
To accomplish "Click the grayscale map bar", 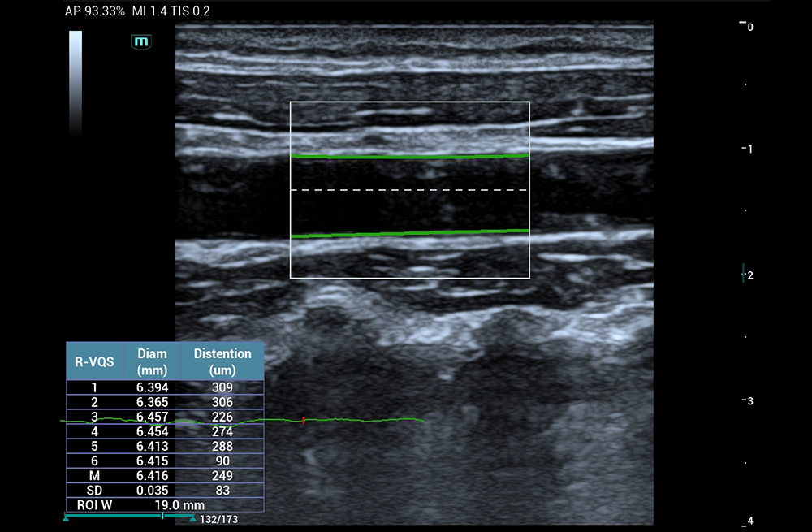I will pos(76,83).
